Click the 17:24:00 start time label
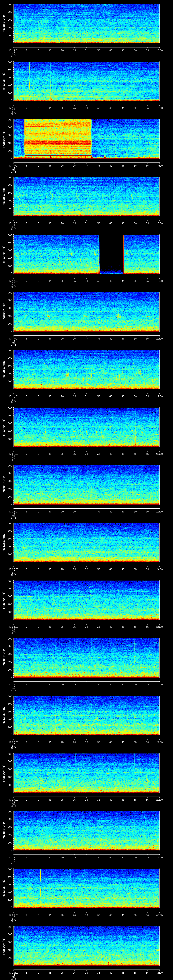Screen dimensions: 173x980 (13, 627)
